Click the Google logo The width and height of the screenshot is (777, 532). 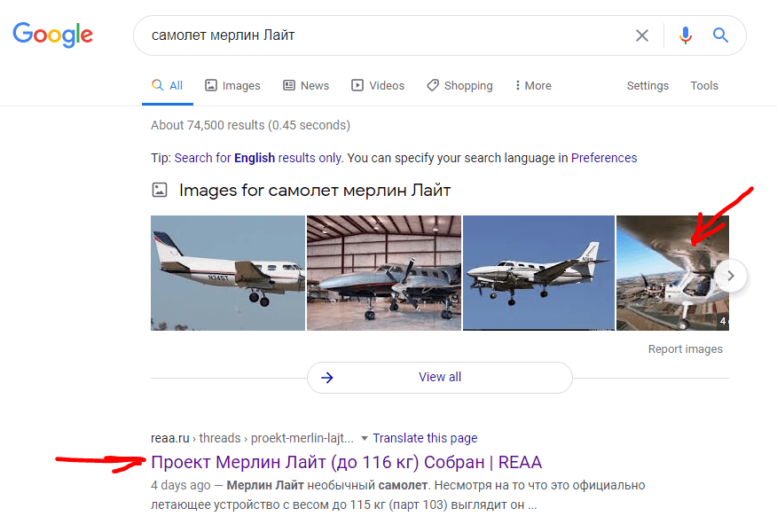pyautogui.click(x=52, y=35)
